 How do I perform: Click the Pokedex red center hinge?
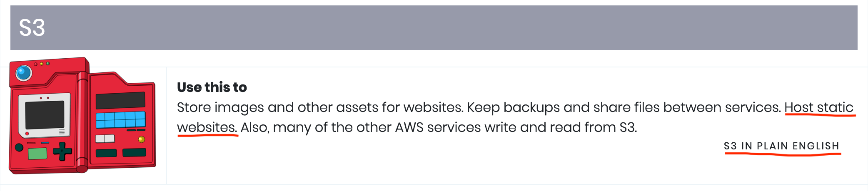click(82, 122)
